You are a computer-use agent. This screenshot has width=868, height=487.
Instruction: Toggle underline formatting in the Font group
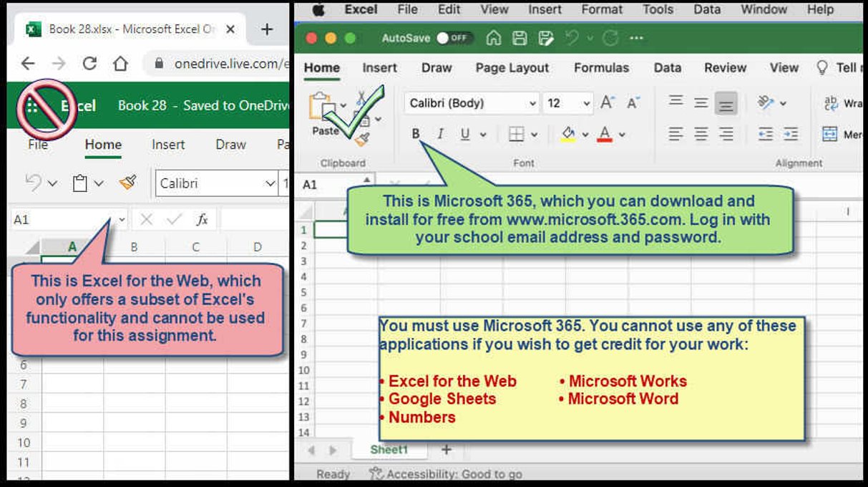(x=465, y=134)
